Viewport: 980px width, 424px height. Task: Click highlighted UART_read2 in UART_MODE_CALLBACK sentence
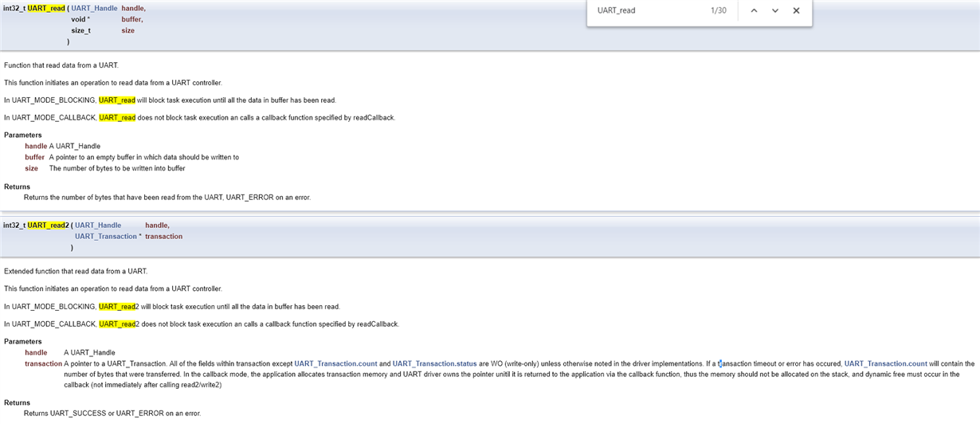click(119, 324)
